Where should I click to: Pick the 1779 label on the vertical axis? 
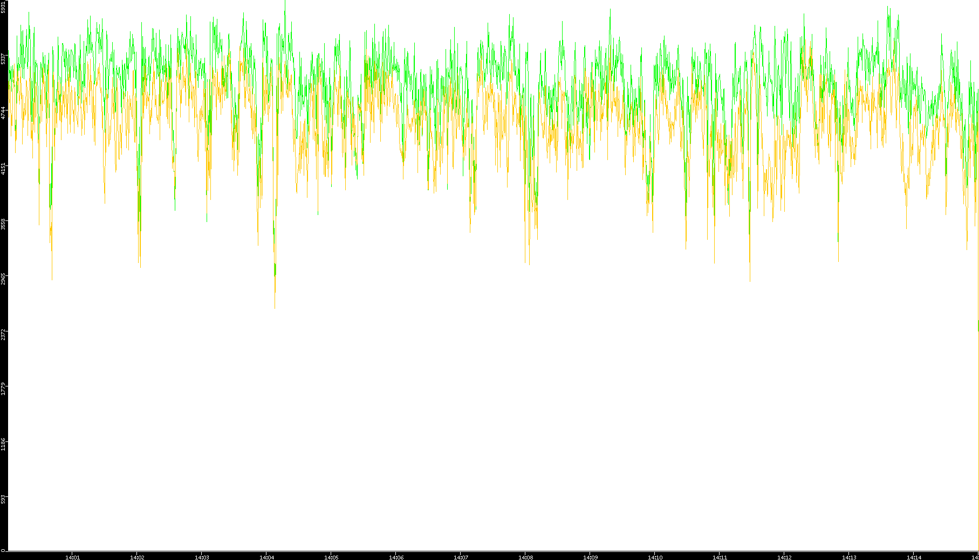coord(3,389)
